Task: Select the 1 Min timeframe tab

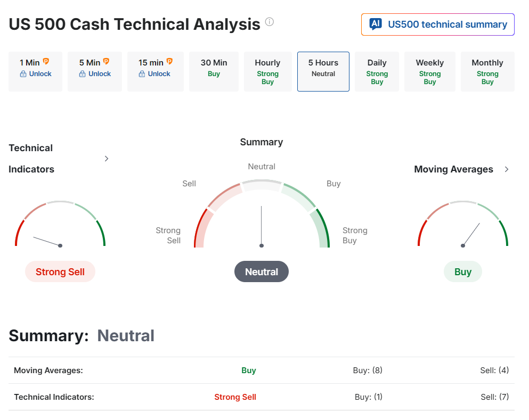Action: click(x=35, y=71)
